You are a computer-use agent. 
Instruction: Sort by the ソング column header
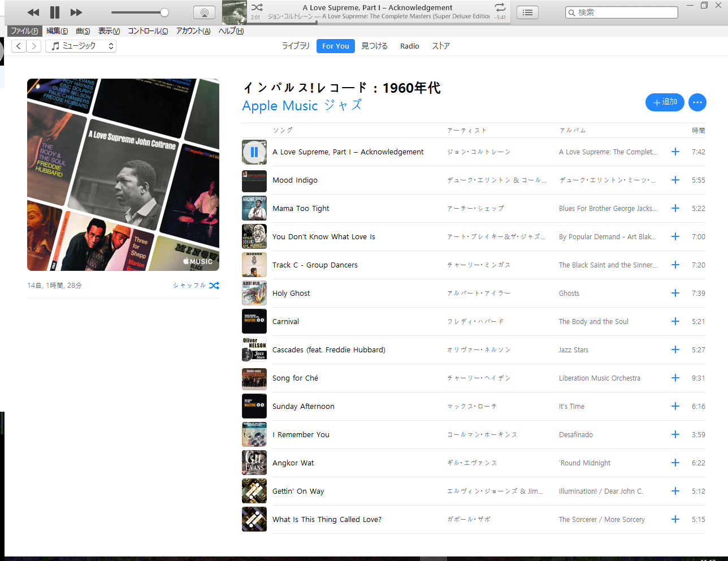click(x=283, y=130)
